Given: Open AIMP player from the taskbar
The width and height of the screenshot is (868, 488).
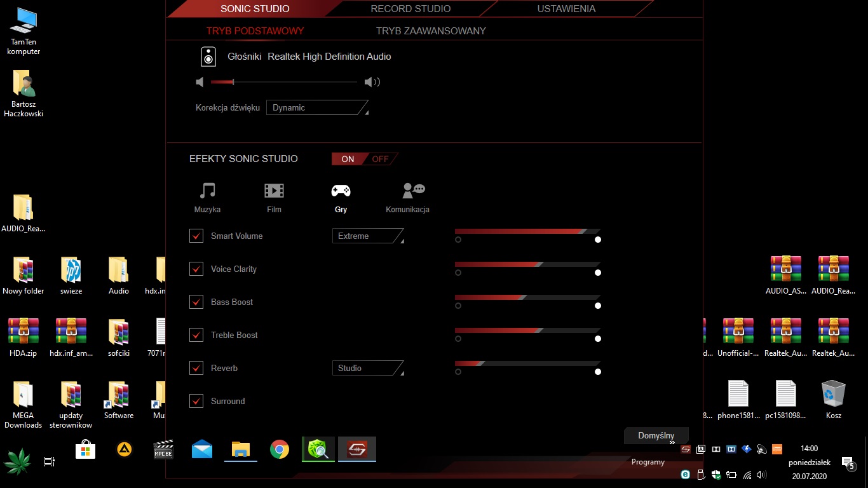Looking at the screenshot, I should pos(125,449).
